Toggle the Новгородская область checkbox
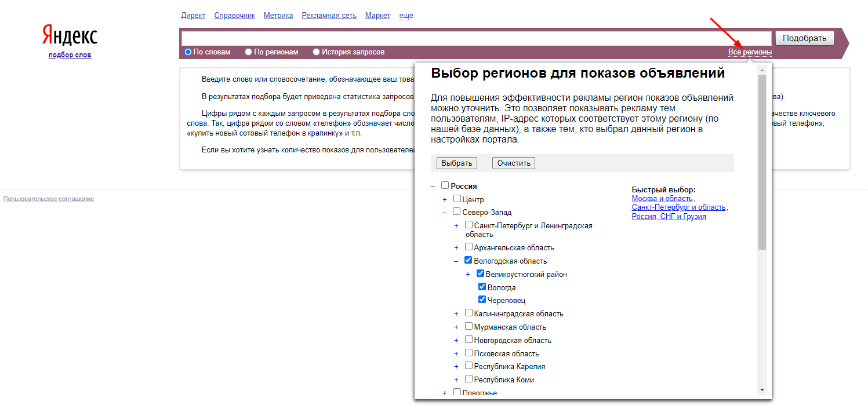Screen dimensions: 868x416 pos(468,340)
